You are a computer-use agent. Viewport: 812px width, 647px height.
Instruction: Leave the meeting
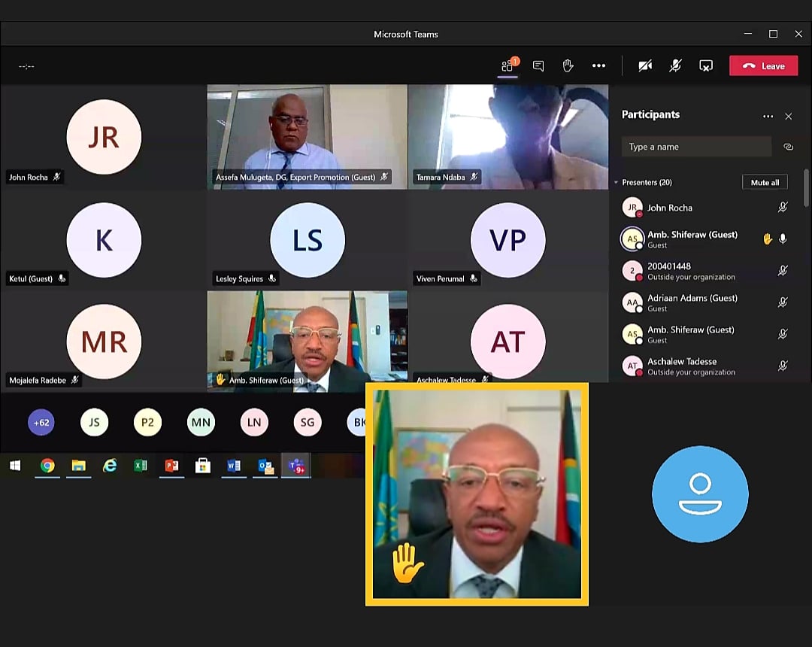tap(763, 66)
